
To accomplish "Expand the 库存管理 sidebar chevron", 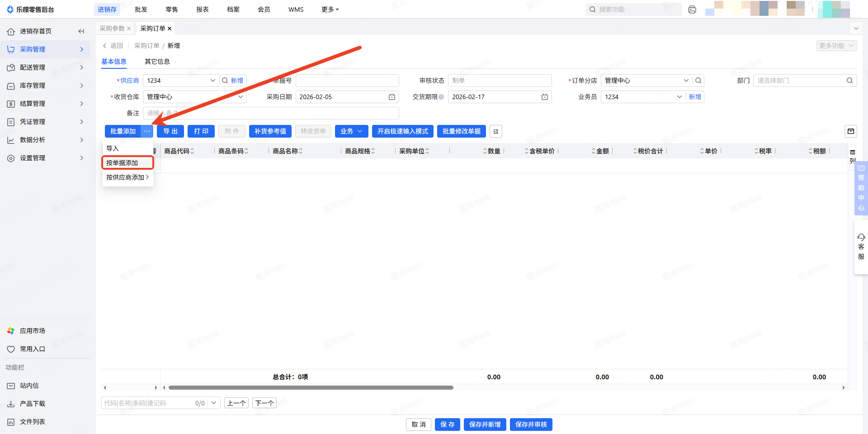I will (82, 86).
